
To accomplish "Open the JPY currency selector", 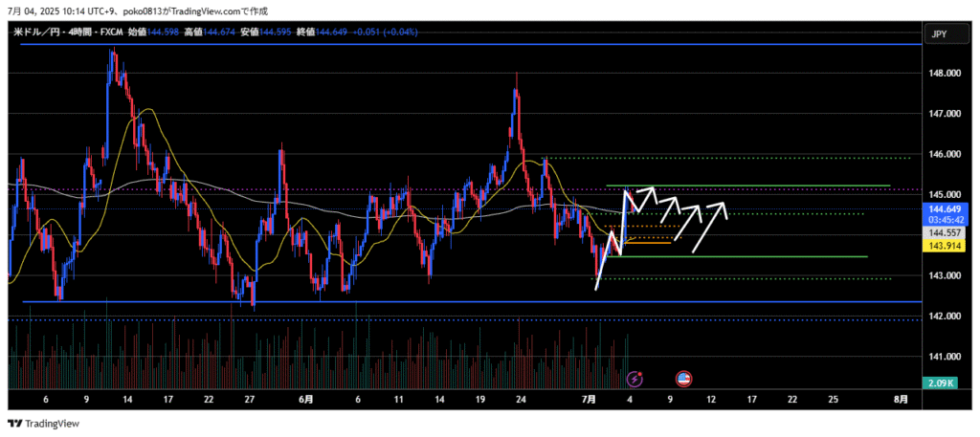I will coord(939,34).
